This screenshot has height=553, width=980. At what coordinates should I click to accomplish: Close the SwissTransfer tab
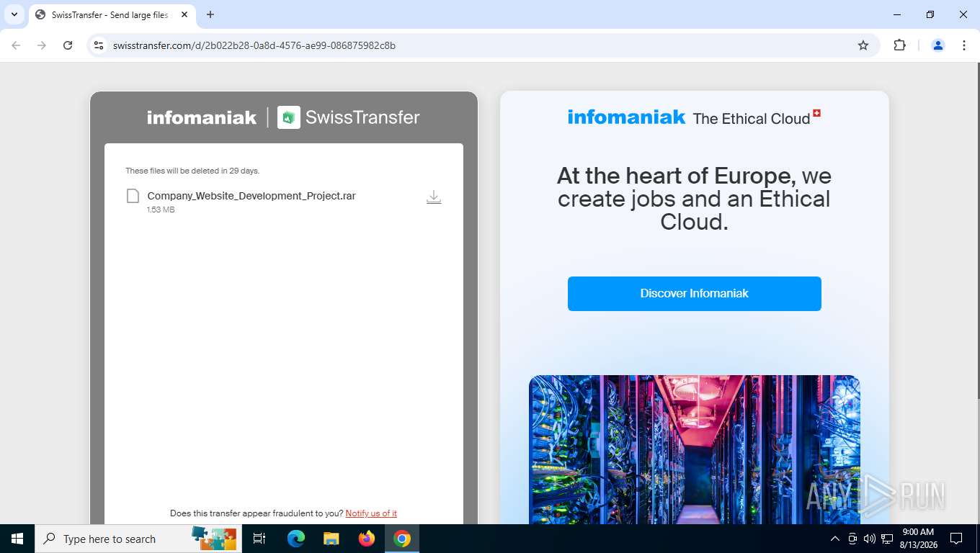tap(184, 14)
